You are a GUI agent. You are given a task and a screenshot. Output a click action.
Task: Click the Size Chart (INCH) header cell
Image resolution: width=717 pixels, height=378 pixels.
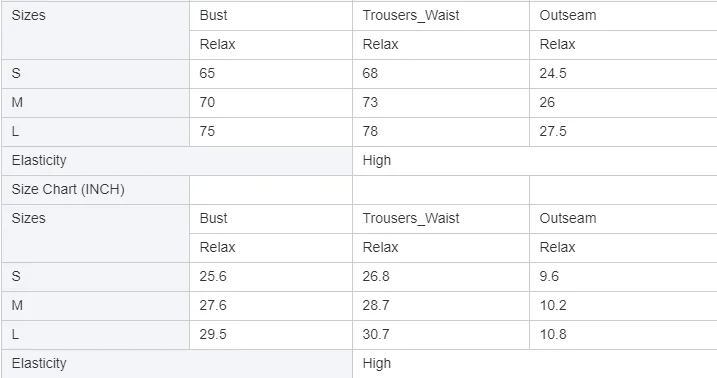96,190
